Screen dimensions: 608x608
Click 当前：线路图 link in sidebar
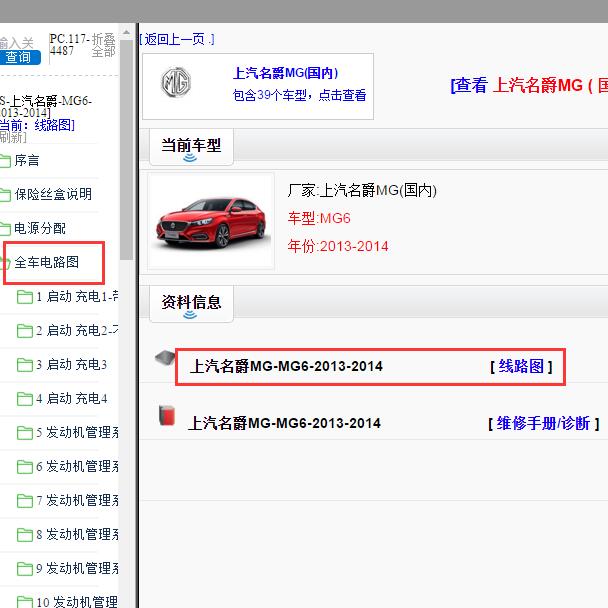point(37,125)
